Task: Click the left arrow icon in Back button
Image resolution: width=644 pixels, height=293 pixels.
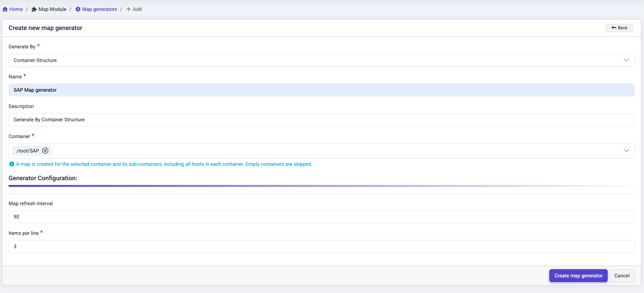Action: [x=614, y=28]
